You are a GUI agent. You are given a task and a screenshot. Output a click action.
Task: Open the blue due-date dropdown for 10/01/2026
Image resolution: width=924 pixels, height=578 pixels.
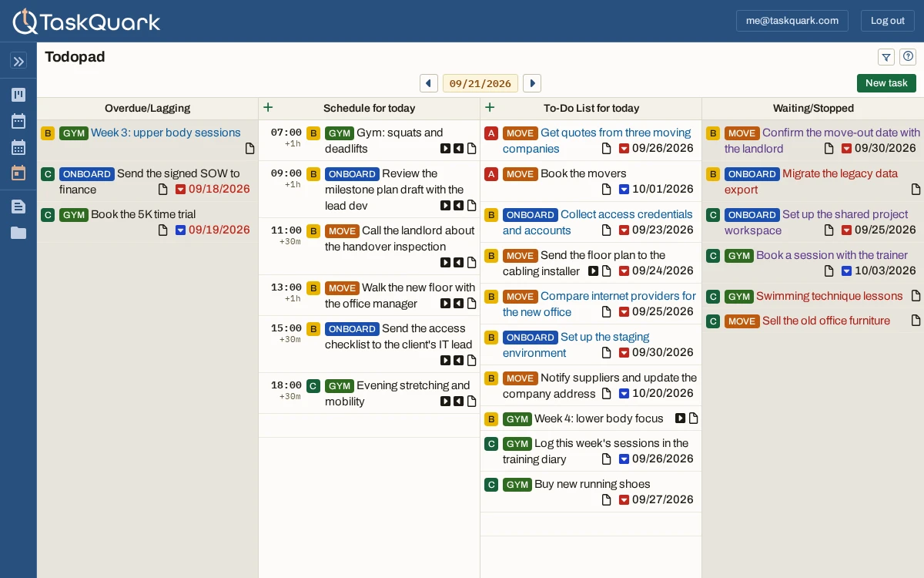pos(624,190)
